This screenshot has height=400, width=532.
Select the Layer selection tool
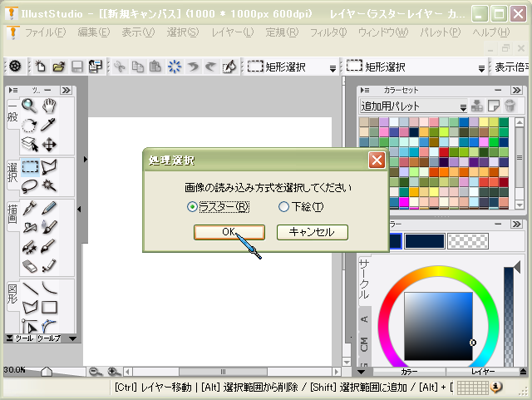coord(30,145)
